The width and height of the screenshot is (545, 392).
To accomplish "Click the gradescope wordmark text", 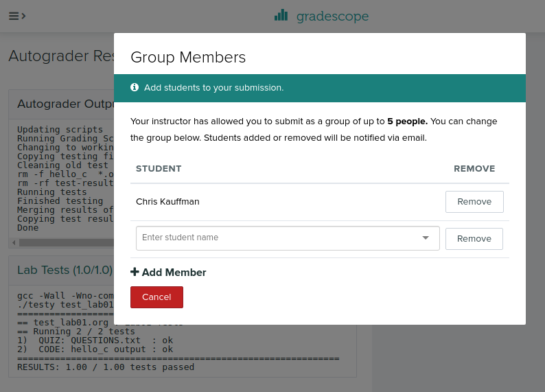I will pos(332,16).
